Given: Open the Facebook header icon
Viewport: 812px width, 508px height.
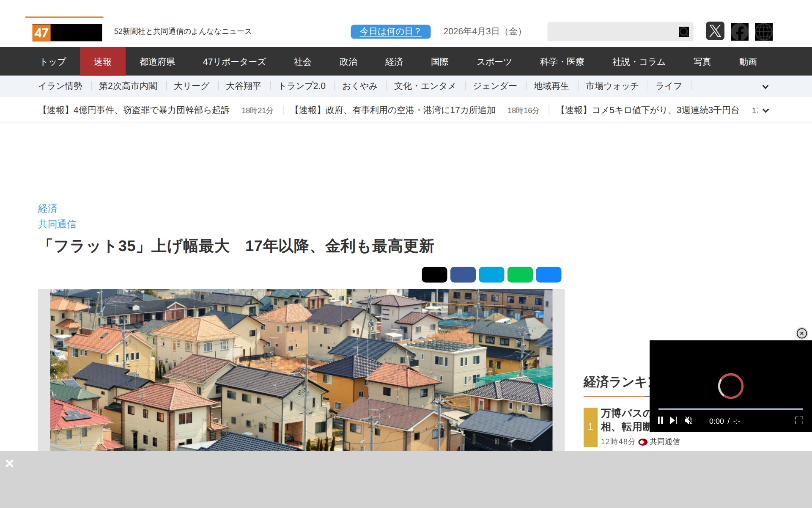Looking at the screenshot, I should pos(739,32).
